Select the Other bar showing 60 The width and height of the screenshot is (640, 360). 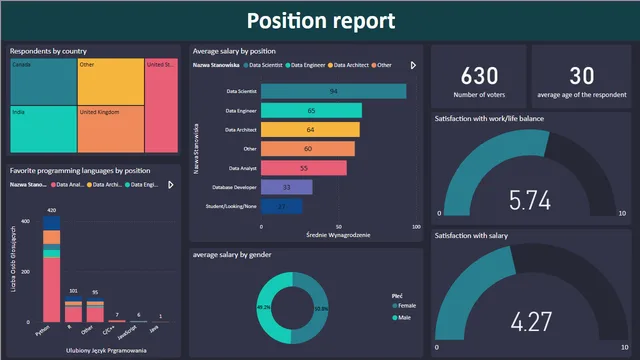(x=308, y=149)
